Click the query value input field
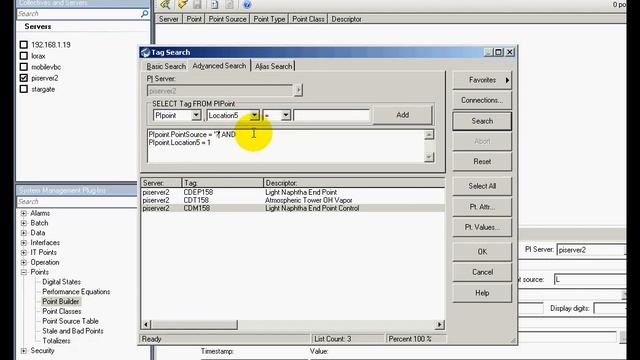This screenshot has height=360, width=640. coord(331,116)
